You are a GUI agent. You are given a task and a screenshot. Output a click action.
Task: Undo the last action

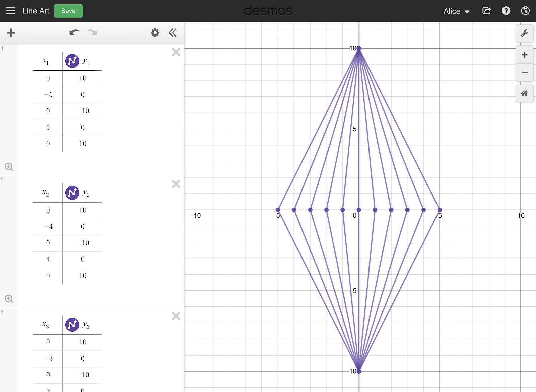(74, 32)
